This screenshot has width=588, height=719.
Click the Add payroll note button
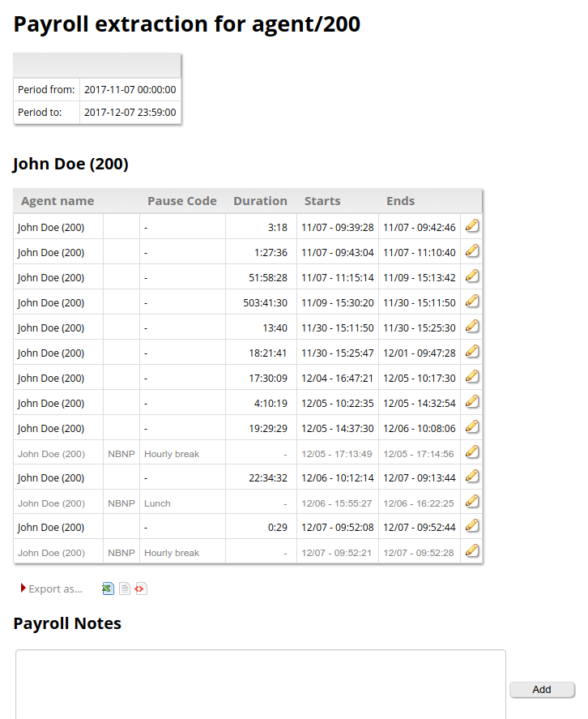pyautogui.click(x=542, y=690)
